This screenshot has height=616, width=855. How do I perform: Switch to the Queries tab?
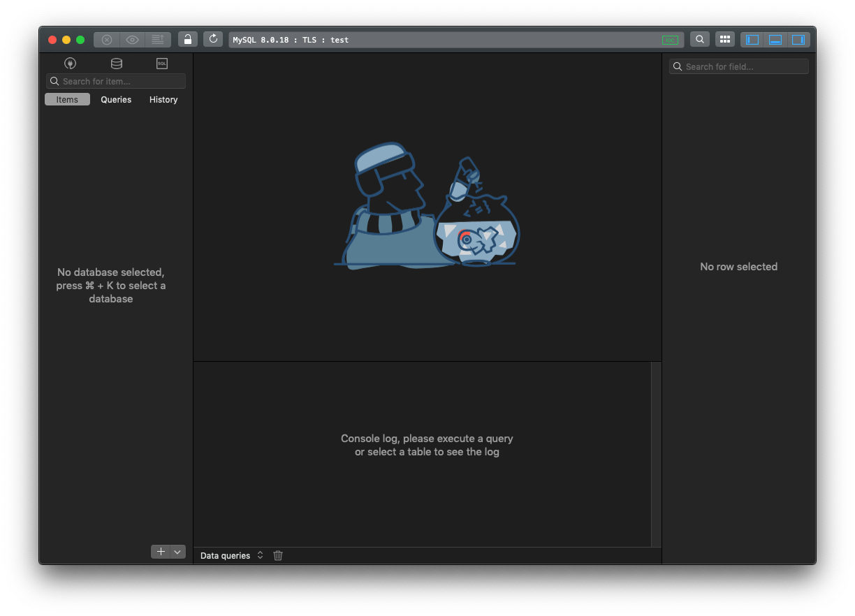[x=116, y=100]
